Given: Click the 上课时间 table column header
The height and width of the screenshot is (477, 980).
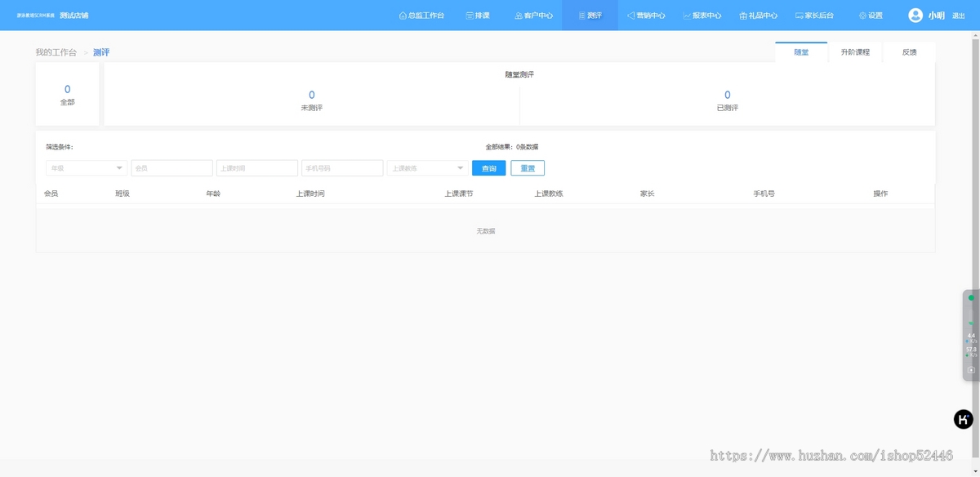Looking at the screenshot, I should tap(310, 194).
